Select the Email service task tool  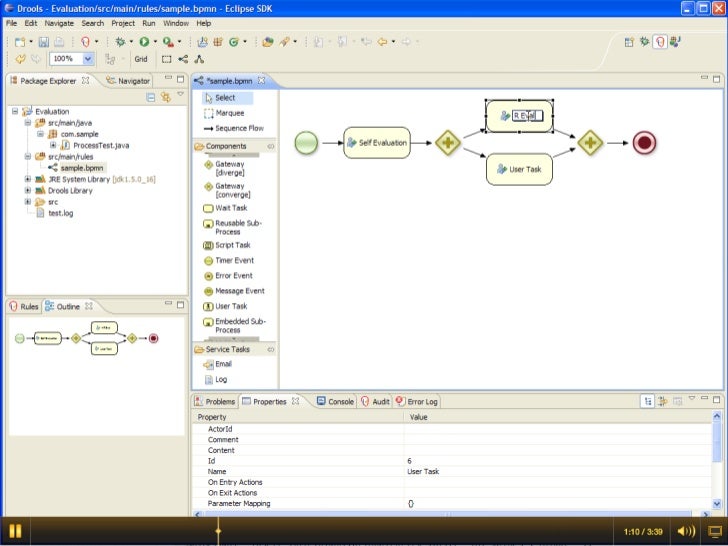(218, 364)
